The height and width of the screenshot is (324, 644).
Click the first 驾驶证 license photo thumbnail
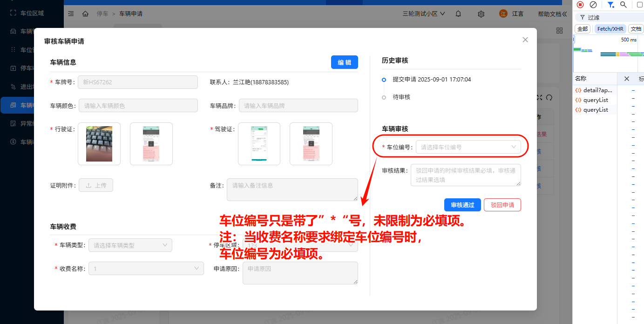click(x=259, y=143)
